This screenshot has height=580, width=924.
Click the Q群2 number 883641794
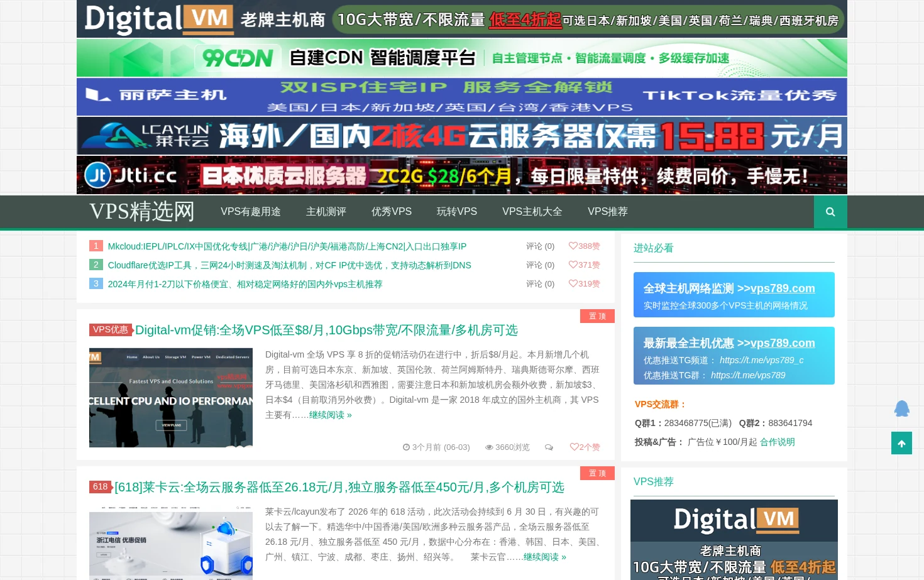pyautogui.click(x=790, y=423)
